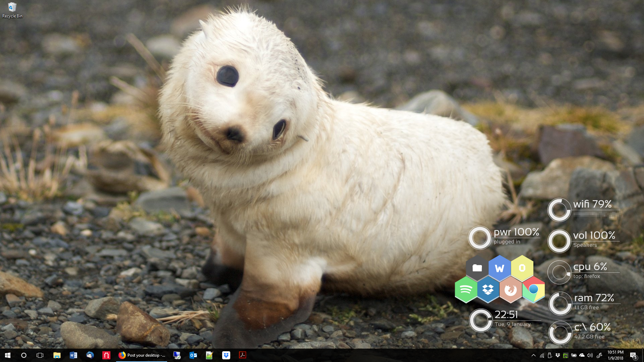Viewport: 644px width, 362px height.
Task: Show hidden system tray icons
Action: tap(533, 355)
